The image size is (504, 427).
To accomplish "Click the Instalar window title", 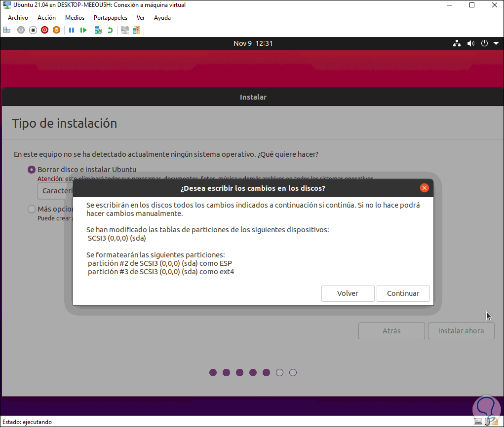I will coord(253,97).
